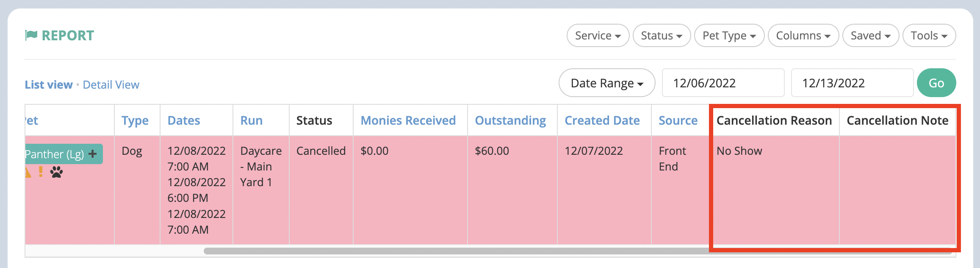Sort by the Run column header
Image resolution: width=980 pixels, height=268 pixels.
click(252, 120)
